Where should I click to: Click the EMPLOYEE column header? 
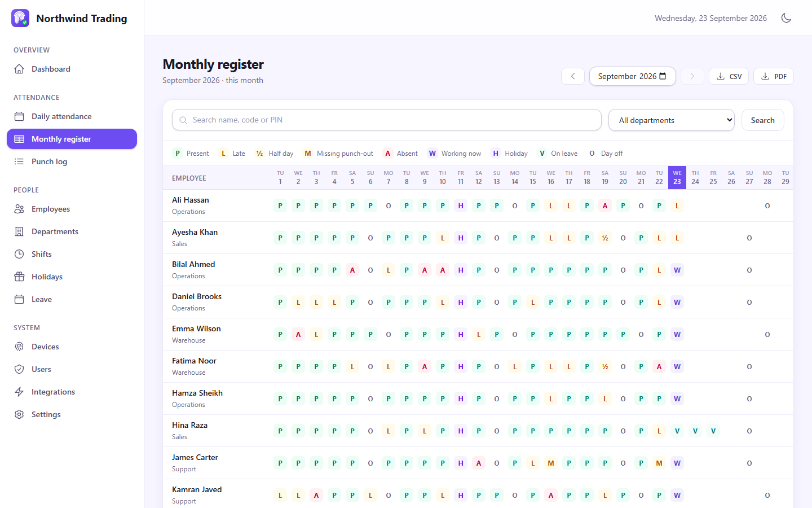tap(189, 178)
